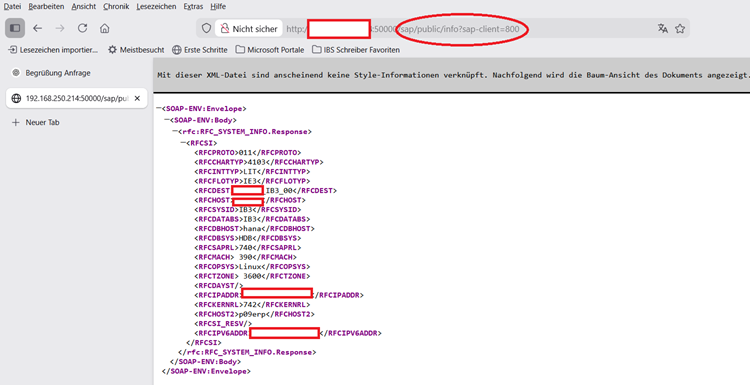This screenshot has width=750, height=386.
Task: Click Lesezeichen importieren bookmark
Action: 53,50
